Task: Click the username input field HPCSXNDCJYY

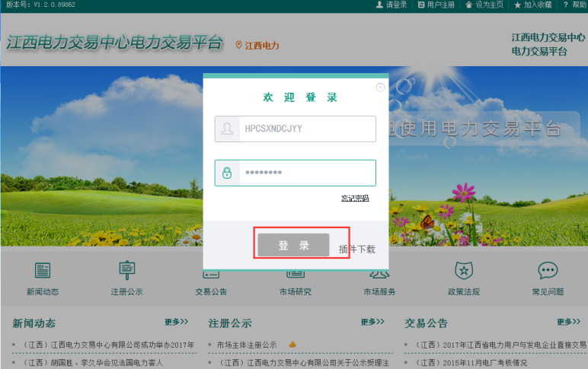Action: coord(307,129)
